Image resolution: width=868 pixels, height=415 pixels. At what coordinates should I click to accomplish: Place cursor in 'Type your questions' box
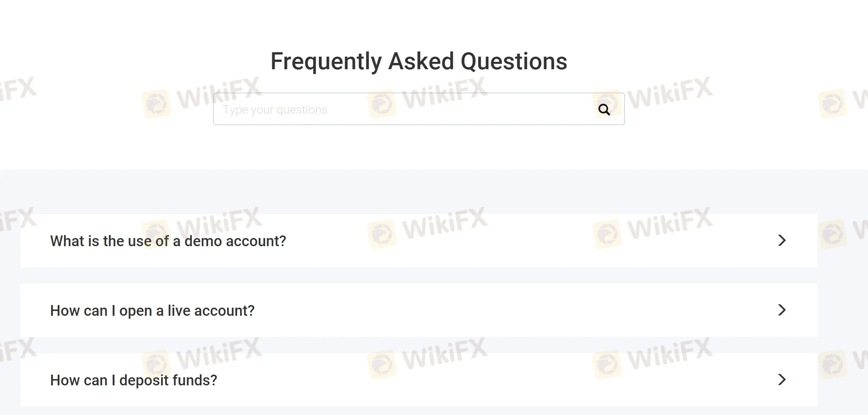tap(370, 109)
